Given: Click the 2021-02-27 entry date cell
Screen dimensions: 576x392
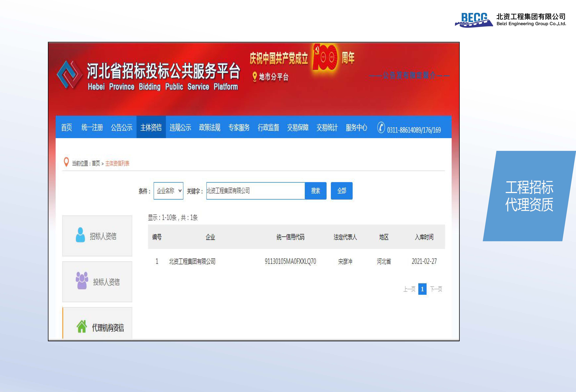Looking at the screenshot, I should tap(424, 262).
